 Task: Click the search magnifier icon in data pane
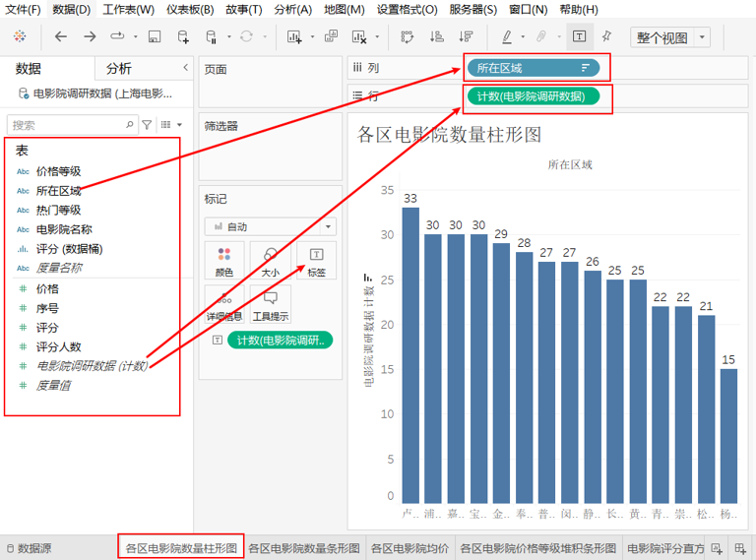click(x=130, y=125)
